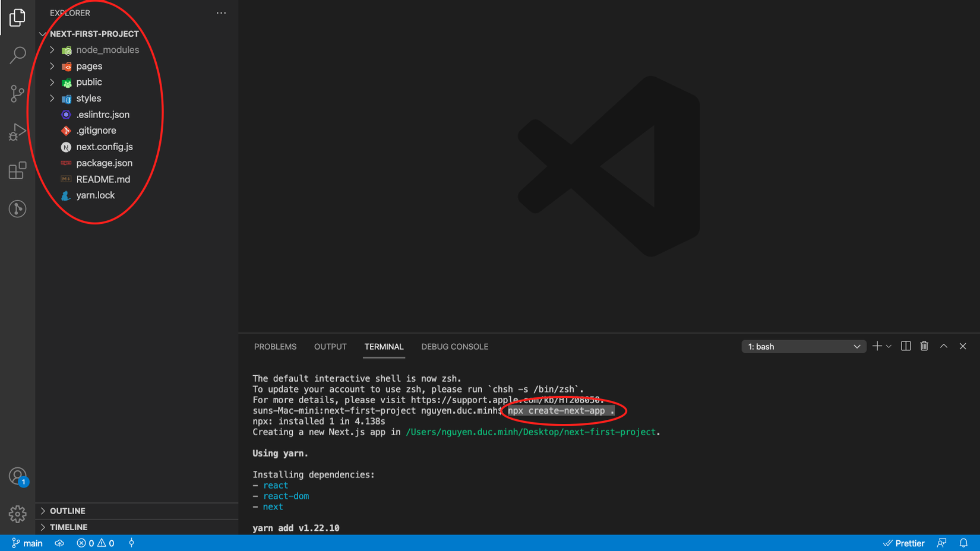Open the Extensions view
980x551 pixels.
coord(17,170)
